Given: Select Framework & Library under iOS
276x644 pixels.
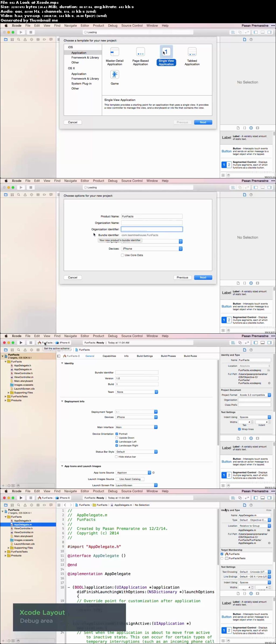Looking at the screenshot, I should point(85,57).
